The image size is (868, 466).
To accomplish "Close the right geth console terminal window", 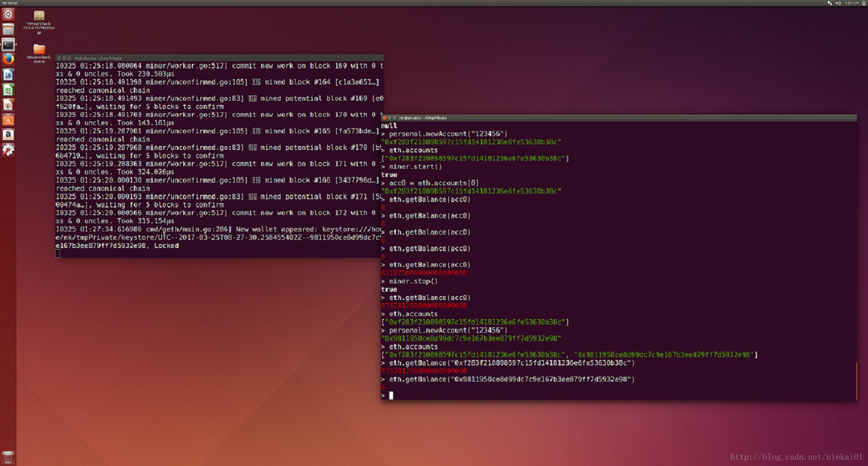I will [x=385, y=118].
